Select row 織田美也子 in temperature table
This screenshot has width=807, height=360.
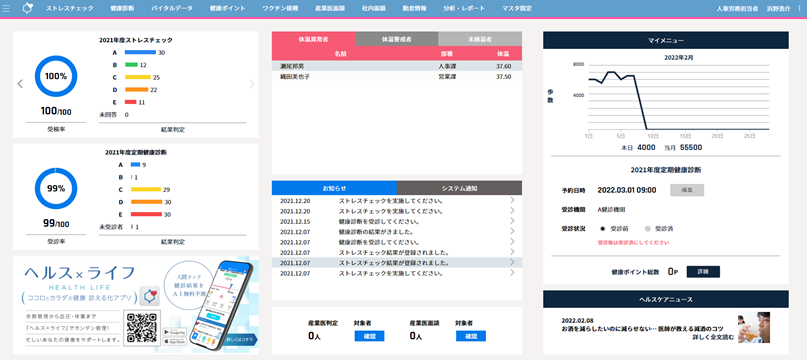coord(397,76)
